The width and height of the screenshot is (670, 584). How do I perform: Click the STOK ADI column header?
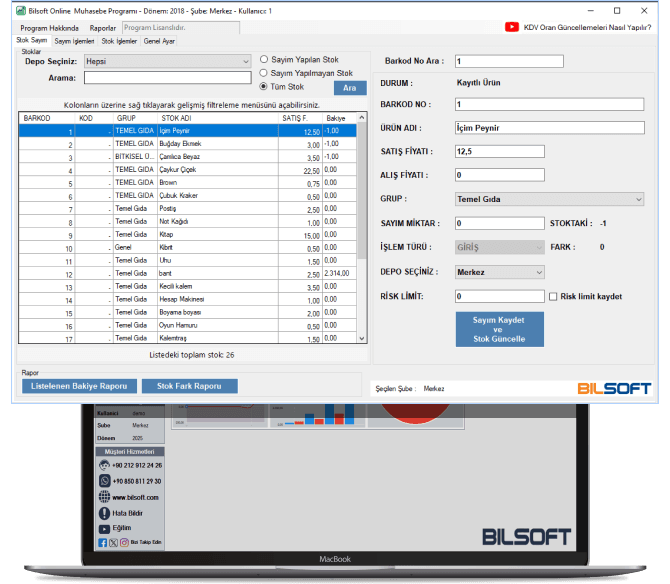pyautogui.click(x=218, y=118)
